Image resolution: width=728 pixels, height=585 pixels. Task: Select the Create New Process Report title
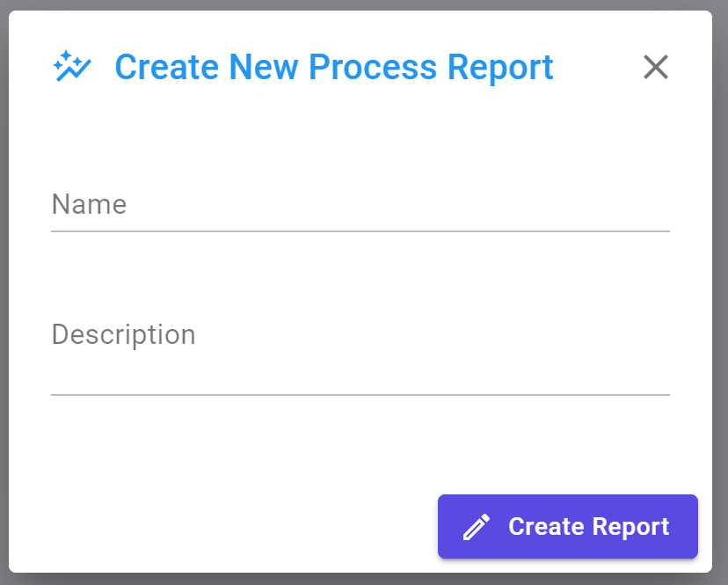pos(334,67)
